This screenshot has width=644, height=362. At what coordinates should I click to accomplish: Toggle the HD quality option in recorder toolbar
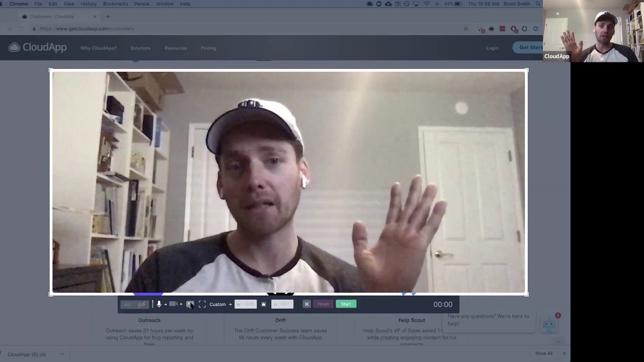pyautogui.click(x=127, y=304)
